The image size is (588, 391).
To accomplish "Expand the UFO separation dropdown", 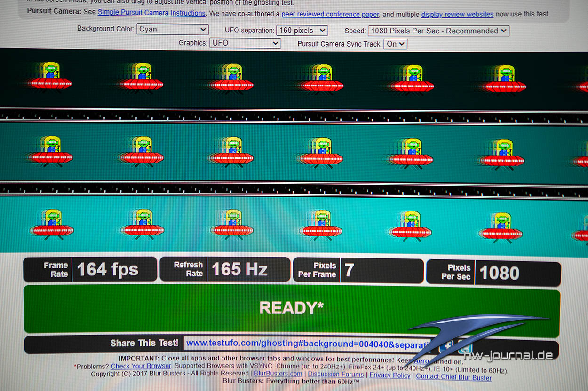I will point(302,31).
